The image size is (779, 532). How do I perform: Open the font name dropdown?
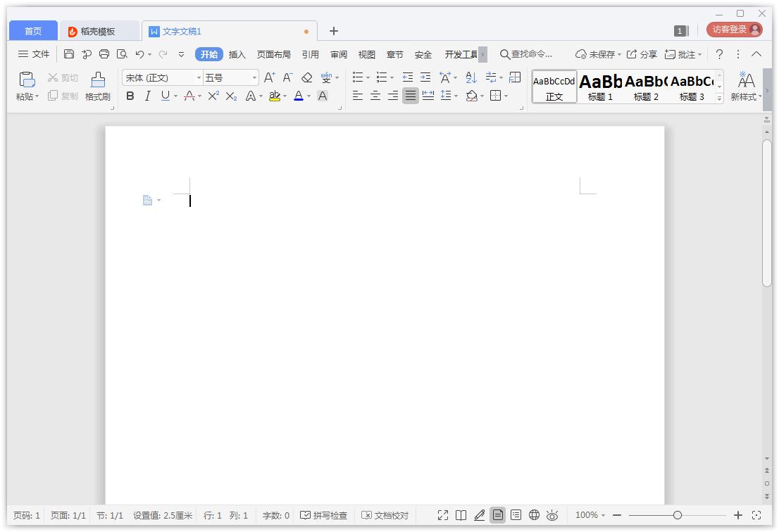199,77
